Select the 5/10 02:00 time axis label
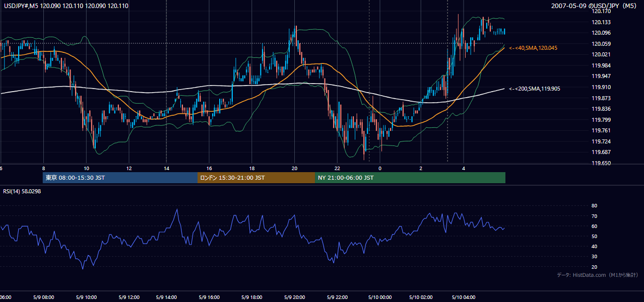 [x=421, y=297]
